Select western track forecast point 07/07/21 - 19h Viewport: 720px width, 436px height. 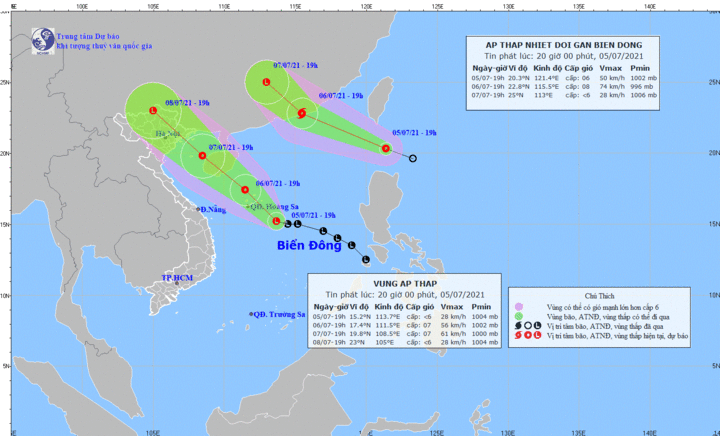pyautogui.click(x=203, y=156)
